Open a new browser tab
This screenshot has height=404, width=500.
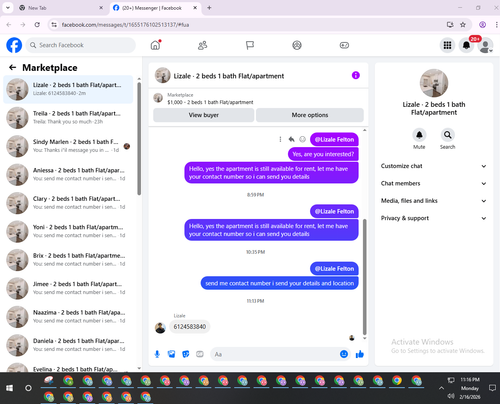209,8
